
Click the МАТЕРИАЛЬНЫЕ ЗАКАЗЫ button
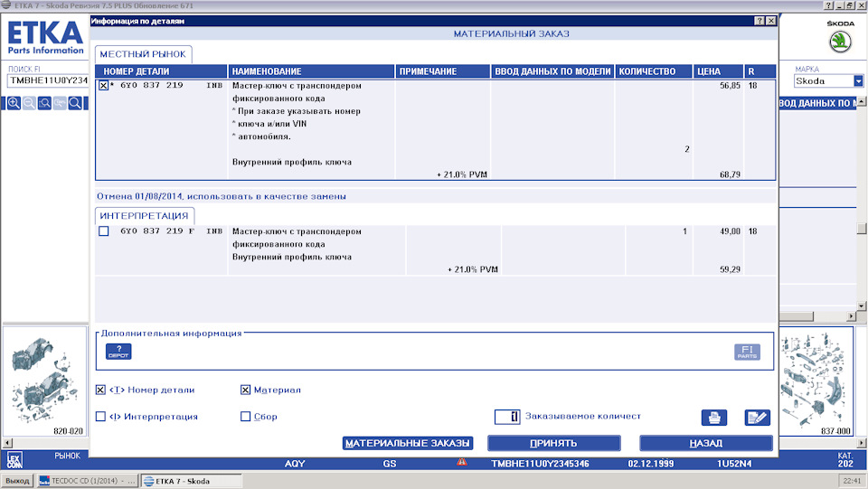[408, 443]
